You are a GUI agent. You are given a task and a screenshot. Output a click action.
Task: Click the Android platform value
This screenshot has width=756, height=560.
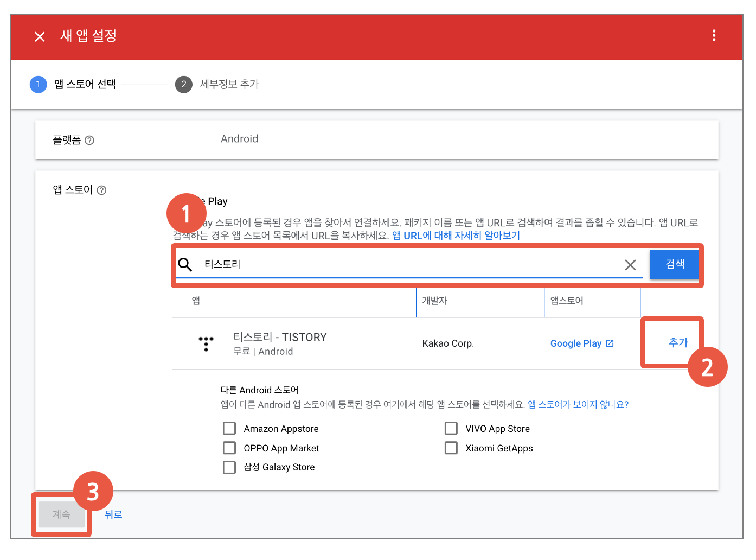click(x=239, y=139)
